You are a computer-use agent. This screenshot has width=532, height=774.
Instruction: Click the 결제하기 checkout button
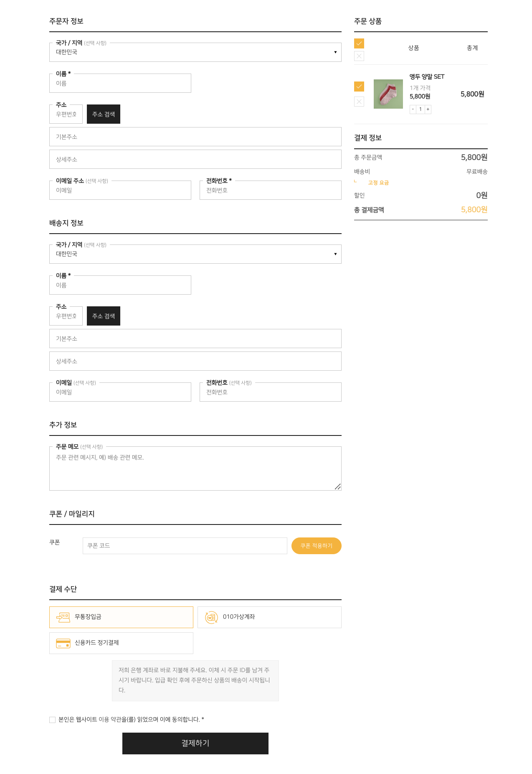pyautogui.click(x=195, y=743)
